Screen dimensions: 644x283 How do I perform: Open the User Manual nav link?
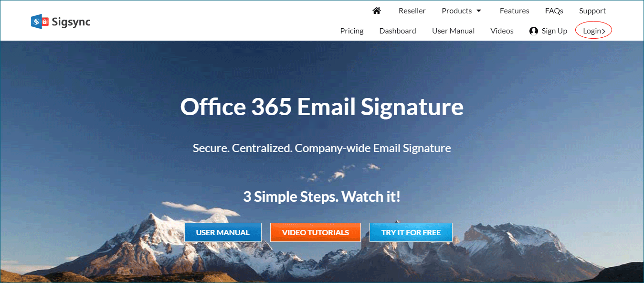[x=453, y=31]
